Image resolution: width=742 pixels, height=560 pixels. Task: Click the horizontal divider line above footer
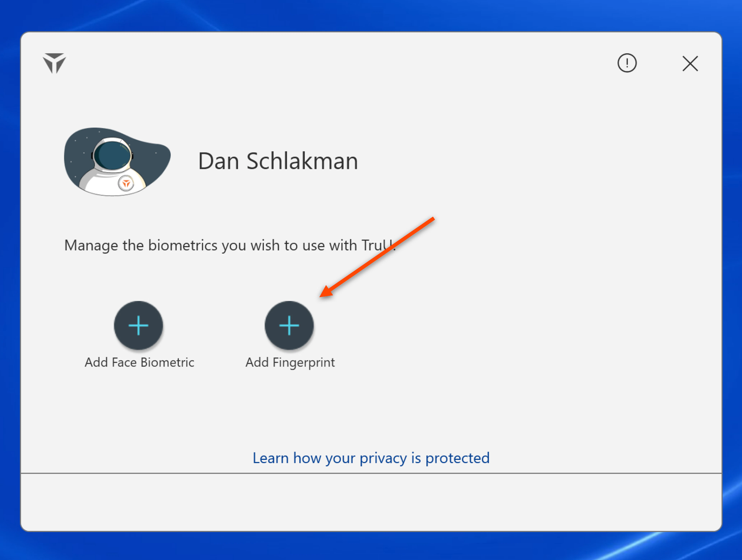pos(371,473)
